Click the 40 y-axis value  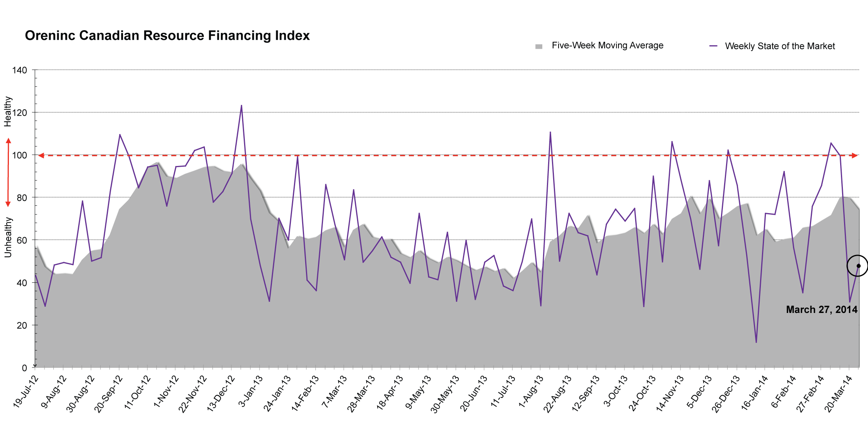pos(22,283)
